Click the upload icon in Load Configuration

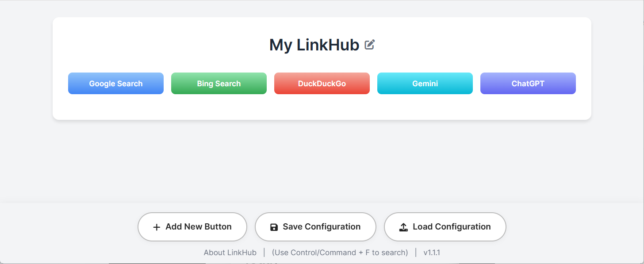pos(403,227)
